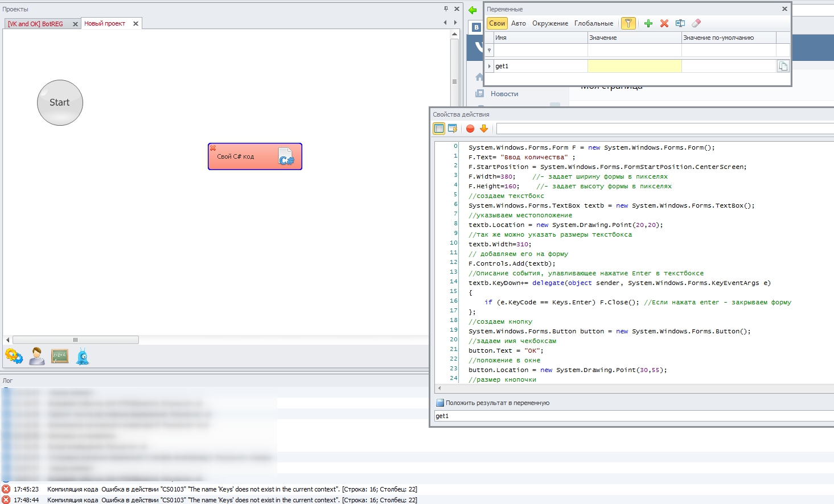Click the green back arrow icon

pyautogui.click(x=473, y=10)
